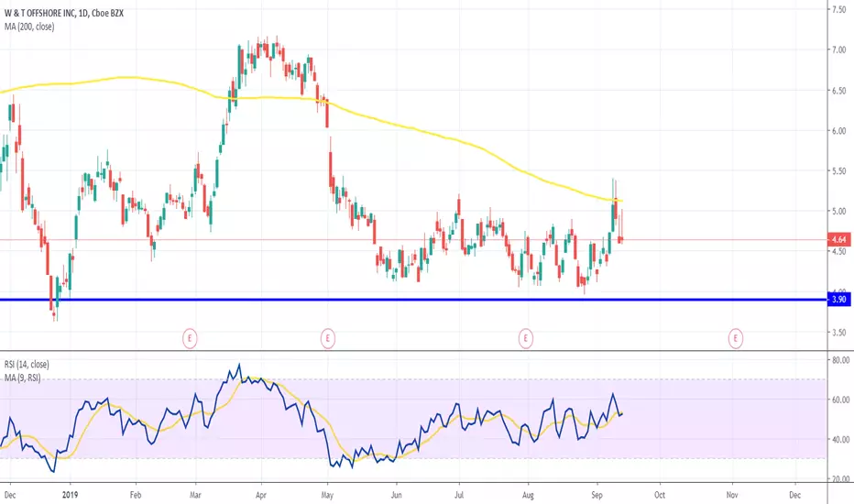854x504 pixels.
Task: Click the 5.00 price axis value
Action: 838,211
